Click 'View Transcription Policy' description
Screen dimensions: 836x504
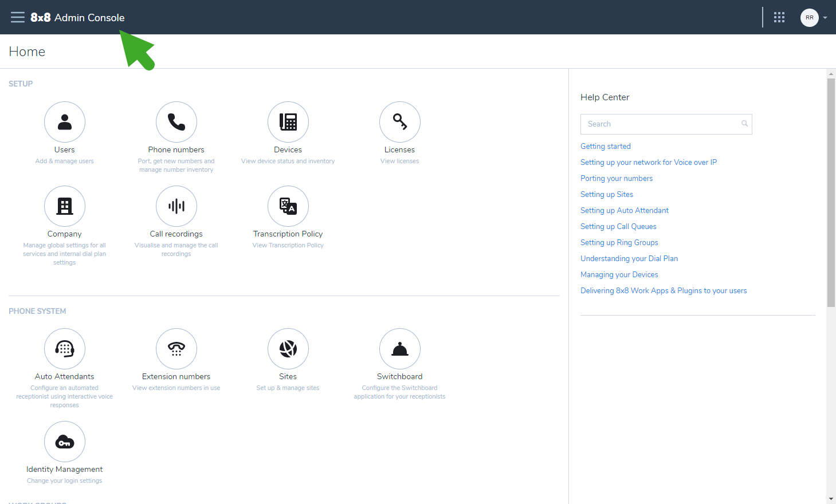[x=288, y=245]
